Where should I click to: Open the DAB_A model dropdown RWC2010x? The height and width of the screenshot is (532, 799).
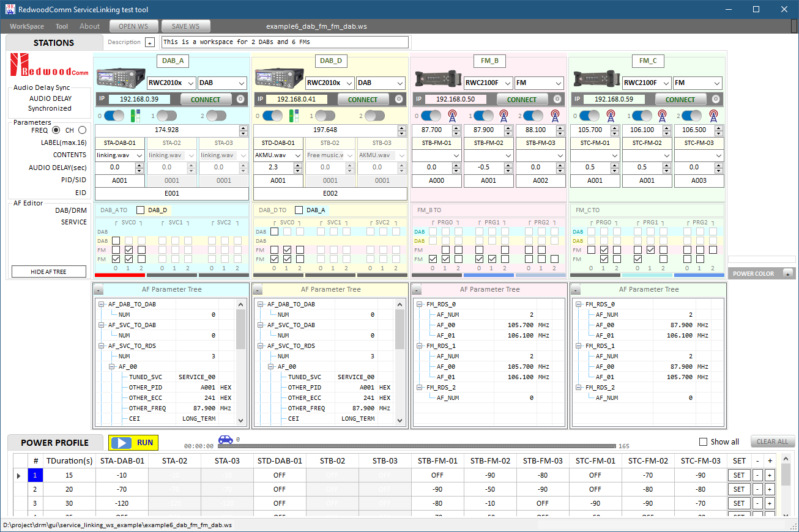171,83
